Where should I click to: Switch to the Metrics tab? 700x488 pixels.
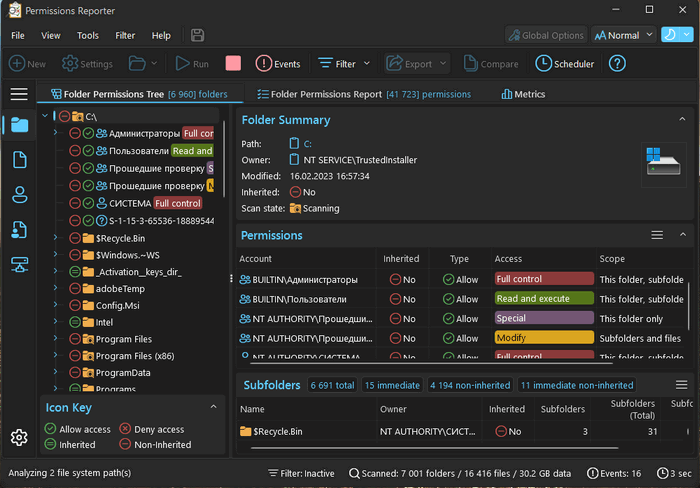click(x=523, y=94)
